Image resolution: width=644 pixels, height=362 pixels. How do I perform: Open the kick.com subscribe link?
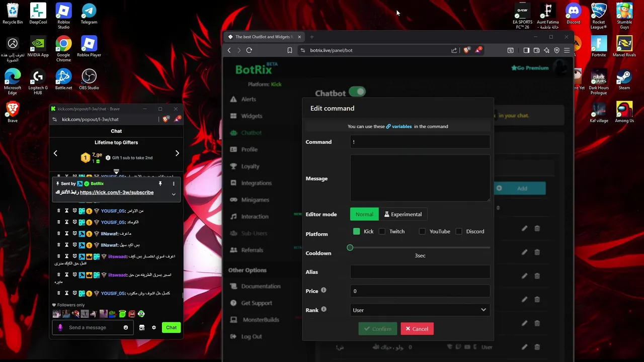117,193
